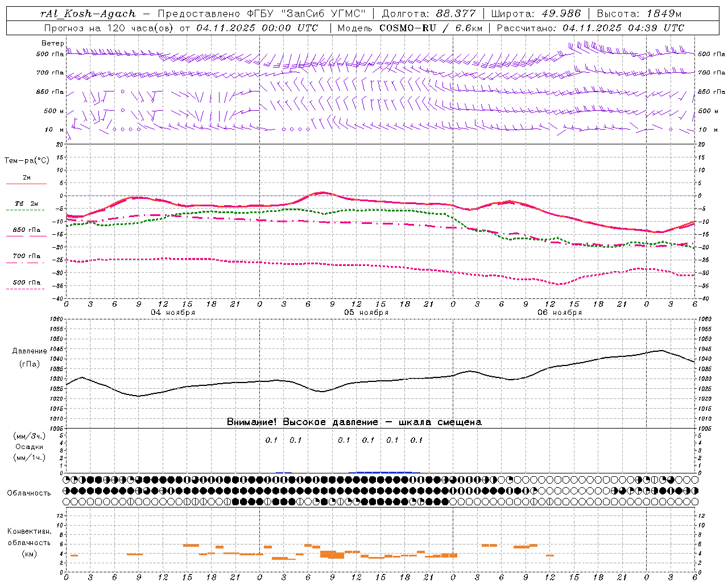
Task: Select the Долгота: 88.377 longitude value
Action: [429, 14]
